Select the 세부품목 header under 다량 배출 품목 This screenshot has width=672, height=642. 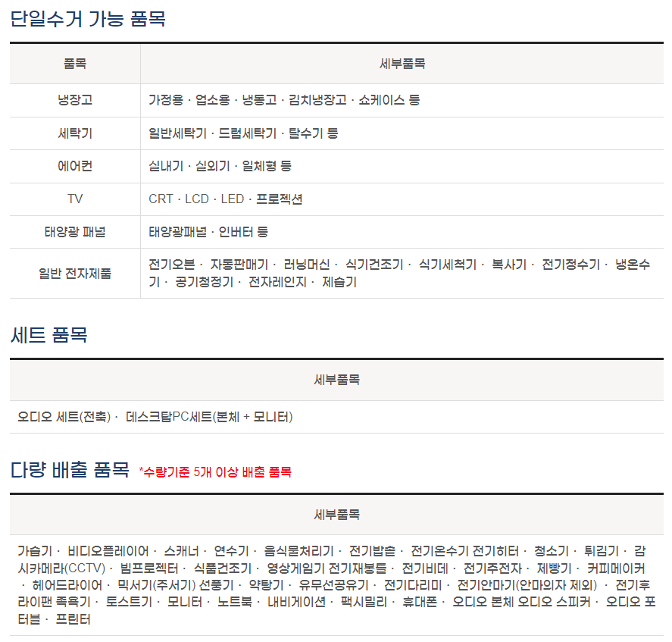(336, 515)
